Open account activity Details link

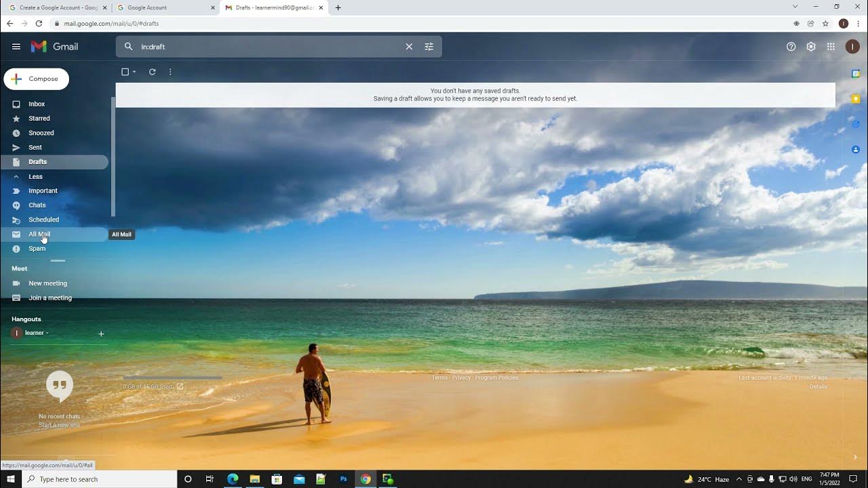818,386
